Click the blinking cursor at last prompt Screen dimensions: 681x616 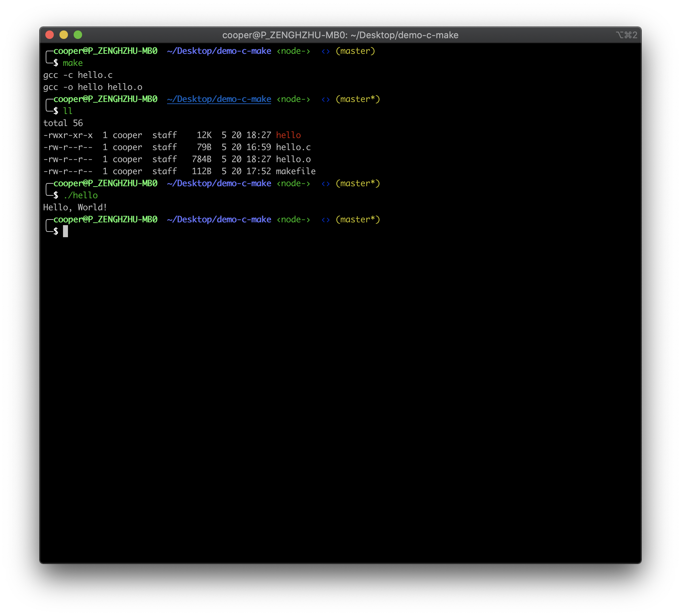[65, 232]
